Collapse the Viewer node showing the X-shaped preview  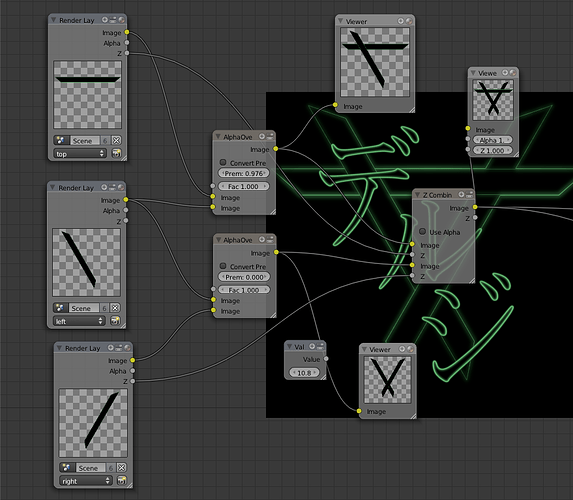click(x=364, y=349)
